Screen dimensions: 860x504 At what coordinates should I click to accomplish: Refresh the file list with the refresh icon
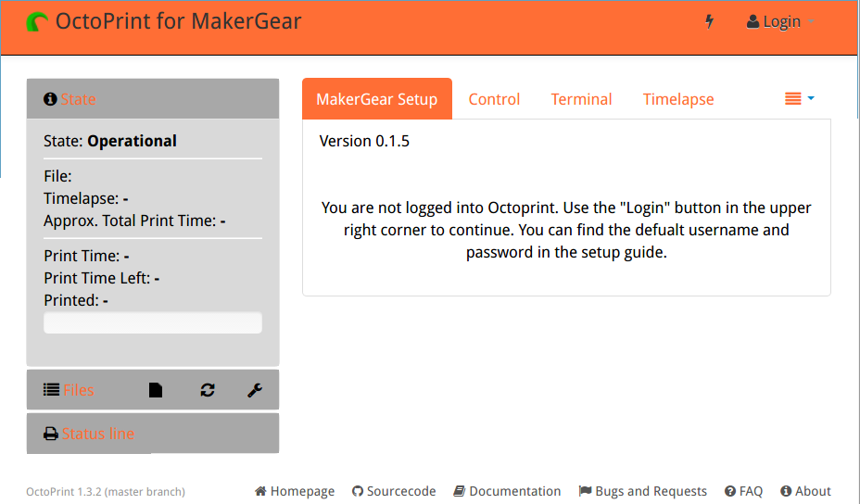tap(208, 391)
